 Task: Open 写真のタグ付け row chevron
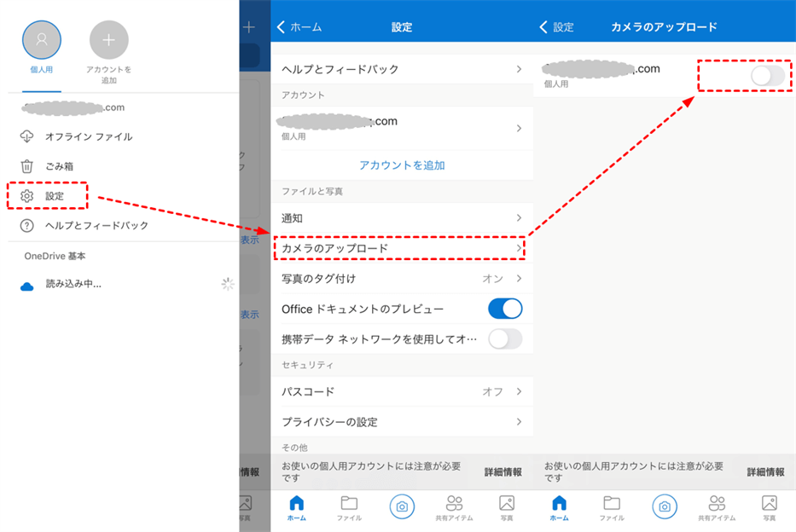519,279
